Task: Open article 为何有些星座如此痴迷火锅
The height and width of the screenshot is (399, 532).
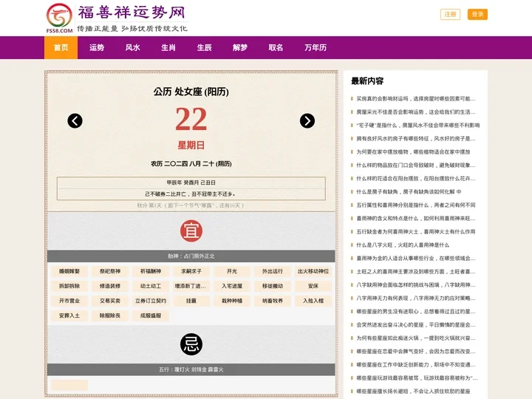Action: tap(416, 338)
